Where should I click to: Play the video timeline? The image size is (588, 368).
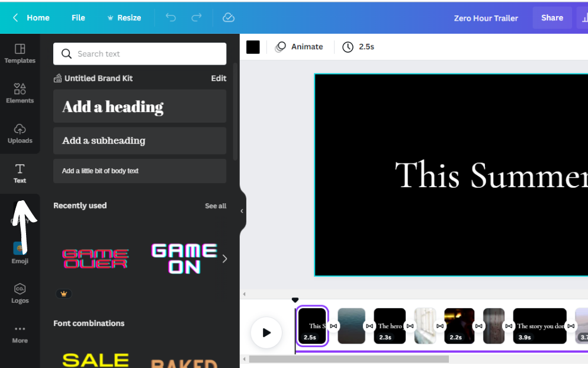point(266,332)
